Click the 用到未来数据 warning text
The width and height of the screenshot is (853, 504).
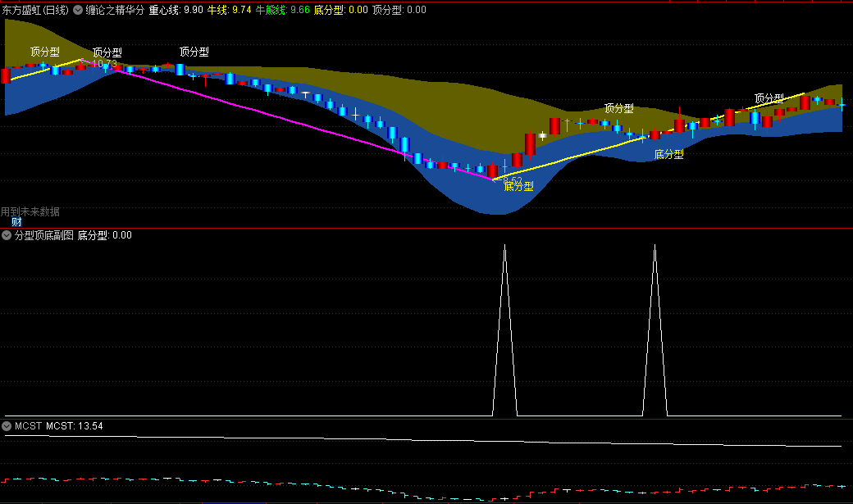(x=30, y=211)
